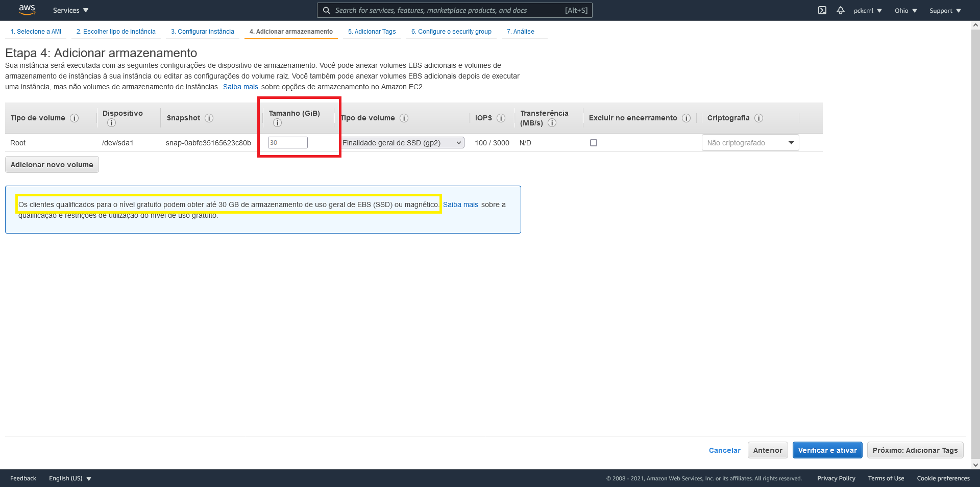The height and width of the screenshot is (487, 980).
Task: Click the page scrollbar down arrow
Action: pos(976,465)
